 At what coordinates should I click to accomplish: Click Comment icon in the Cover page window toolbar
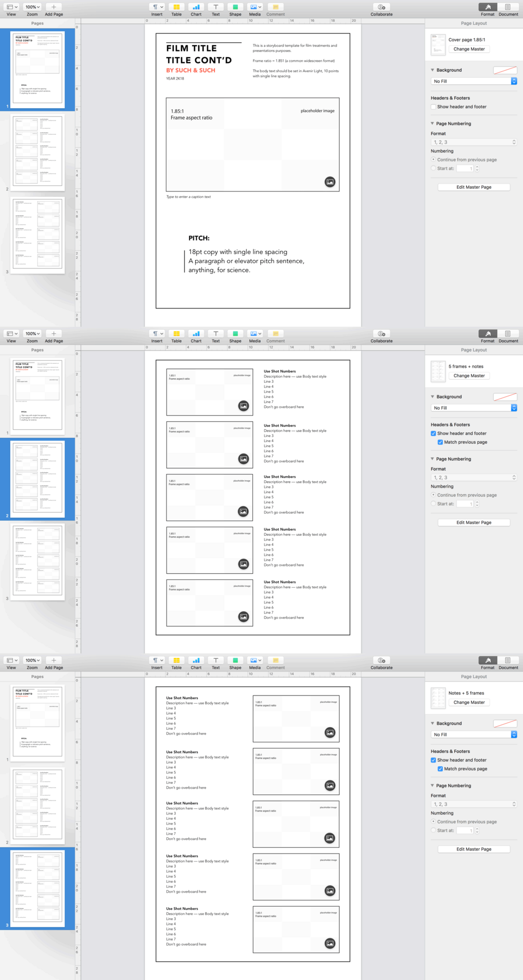pos(275,7)
